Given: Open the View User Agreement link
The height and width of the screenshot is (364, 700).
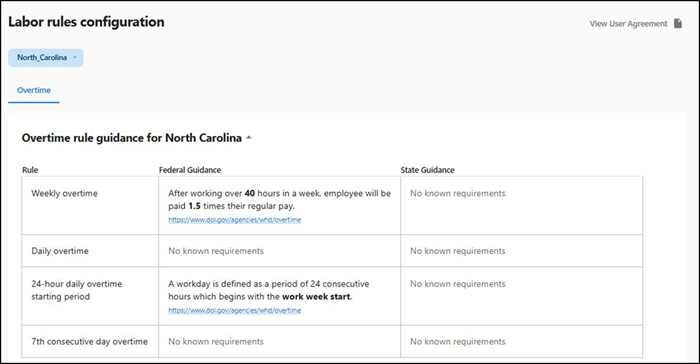Looking at the screenshot, I should click(628, 24).
